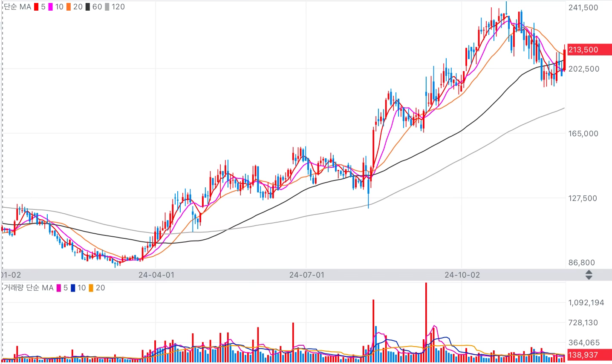Click the 24-07-01 date axis label
The image size is (612, 364).
[307, 275]
